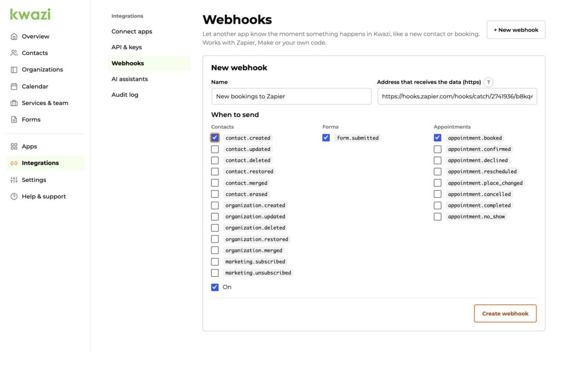Select appointment.completed checkbox
The width and height of the screenshot is (562, 392).
pos(437,205)
